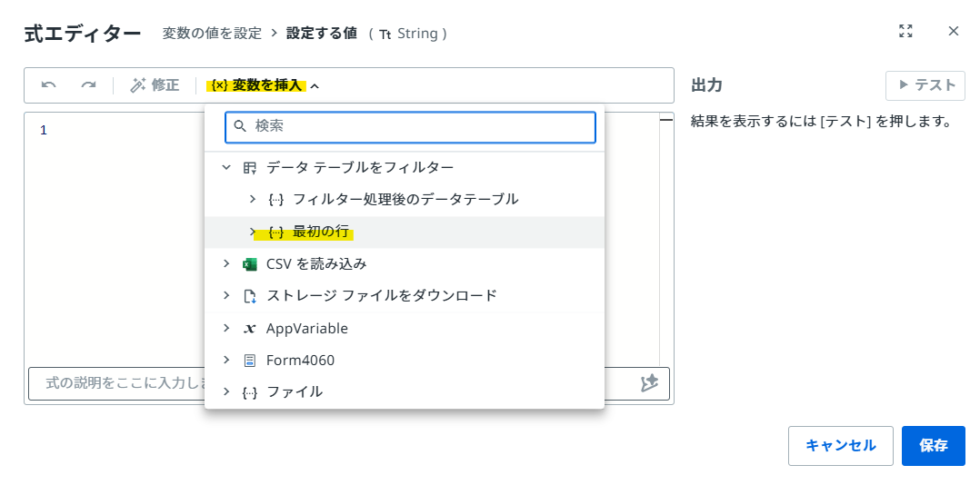Click the AI sparkle generate description icon
Screen dimensions: 980x485
point(649,383)
